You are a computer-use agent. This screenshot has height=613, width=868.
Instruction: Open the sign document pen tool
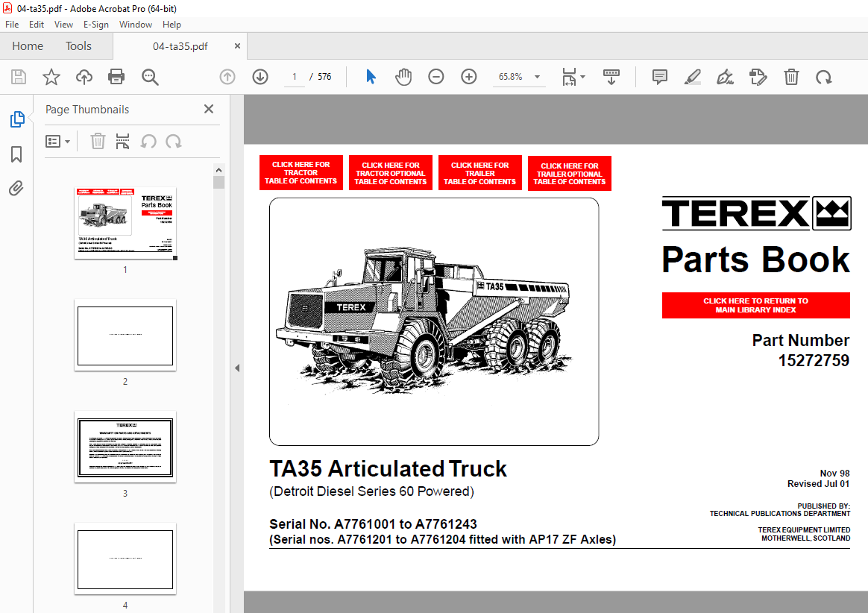click(725, 76)
